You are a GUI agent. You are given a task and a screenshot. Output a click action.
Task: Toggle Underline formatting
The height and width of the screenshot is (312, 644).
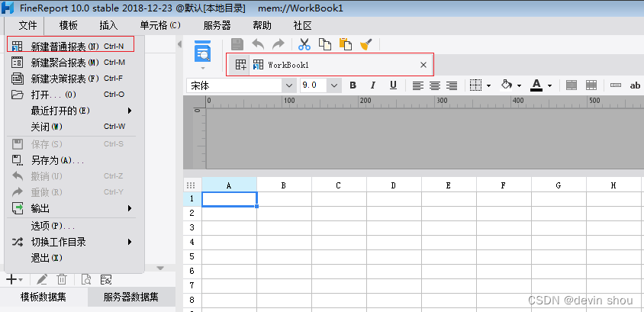pyautogui.click(x=393, y=85)
